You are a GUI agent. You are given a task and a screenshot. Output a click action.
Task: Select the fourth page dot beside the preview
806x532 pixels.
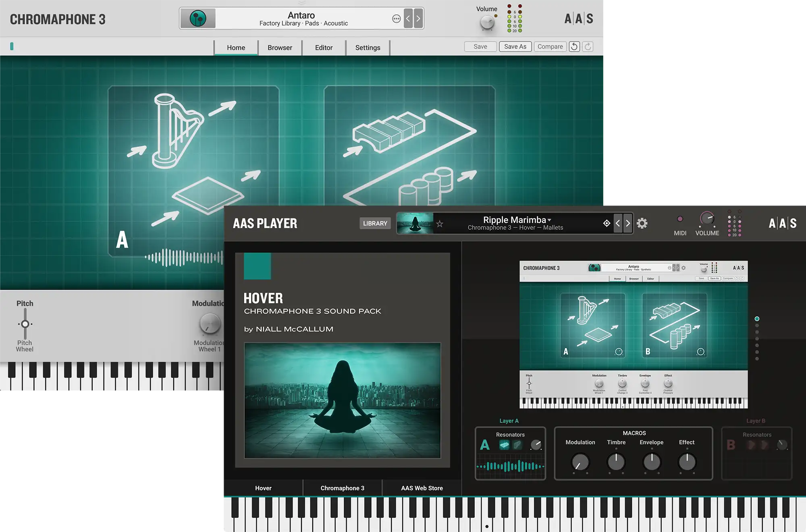[x=757, y=339]
